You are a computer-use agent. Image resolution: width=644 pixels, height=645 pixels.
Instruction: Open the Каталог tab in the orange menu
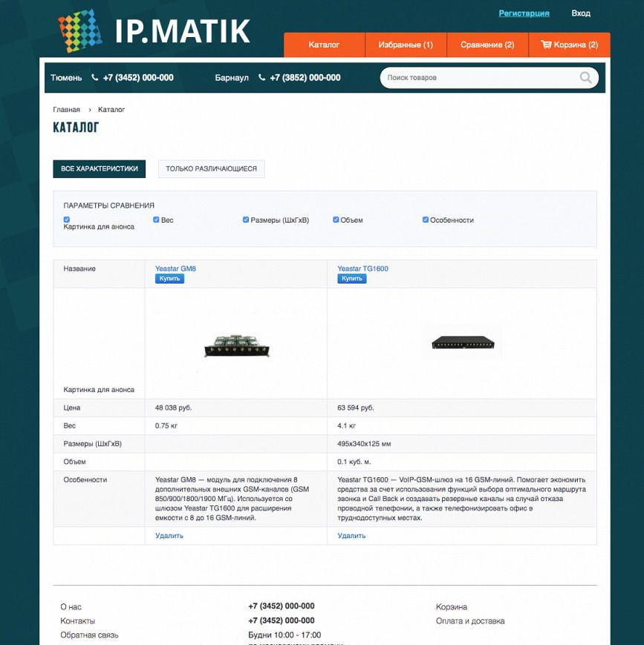coord(324,45)
